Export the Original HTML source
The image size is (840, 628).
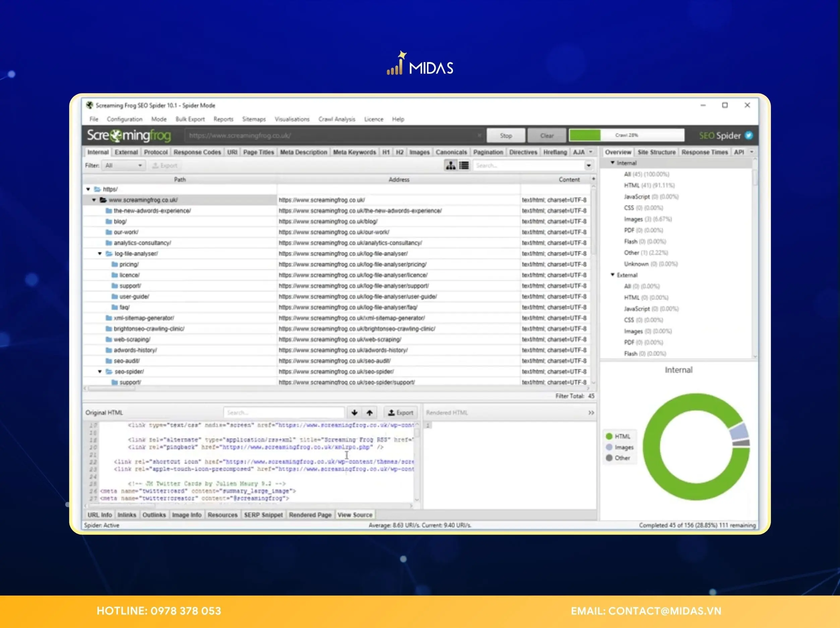400,412
